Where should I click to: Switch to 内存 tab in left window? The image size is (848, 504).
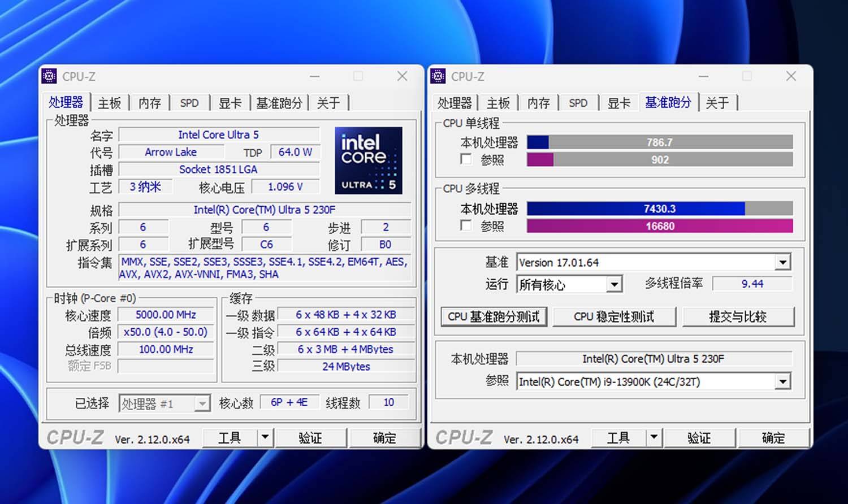pyautogui.click(x=150, y=103)
